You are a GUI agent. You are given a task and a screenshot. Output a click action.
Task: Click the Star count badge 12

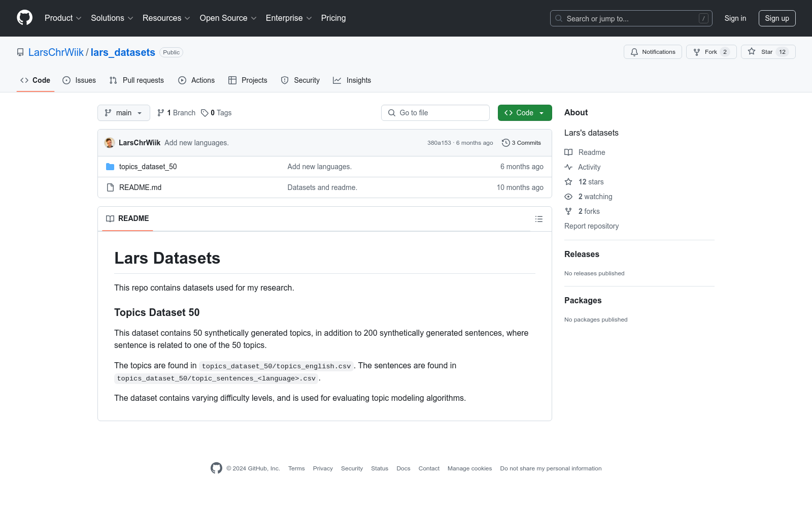[782, 52]
